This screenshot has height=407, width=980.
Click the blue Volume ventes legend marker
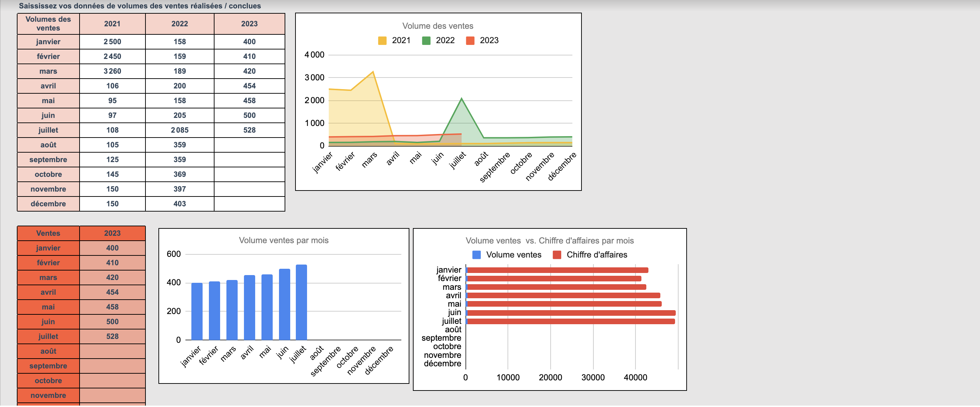pyautogui.click(x=476, y=255)
